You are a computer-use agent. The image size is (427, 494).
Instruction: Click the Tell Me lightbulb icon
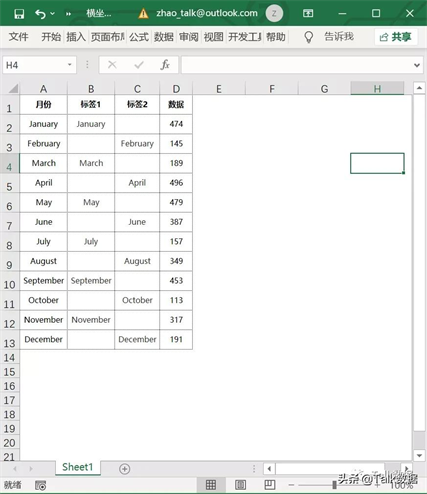[309, 37]
